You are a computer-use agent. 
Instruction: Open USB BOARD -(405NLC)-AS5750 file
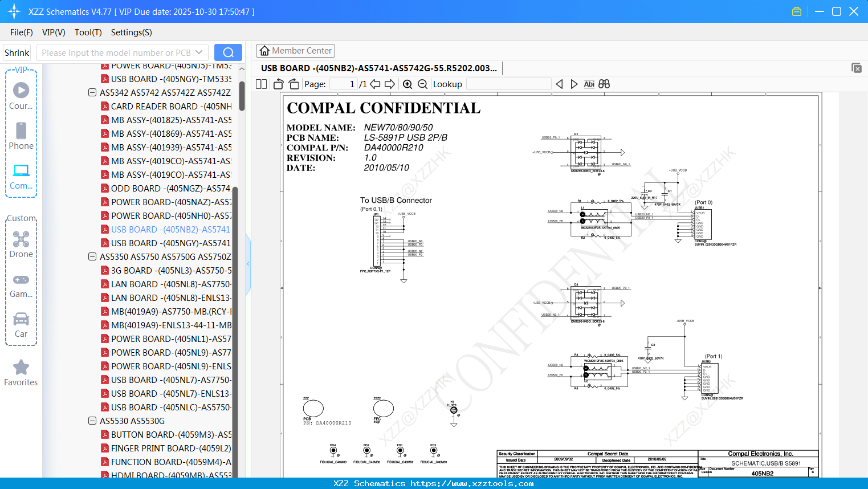coord(166,407)
